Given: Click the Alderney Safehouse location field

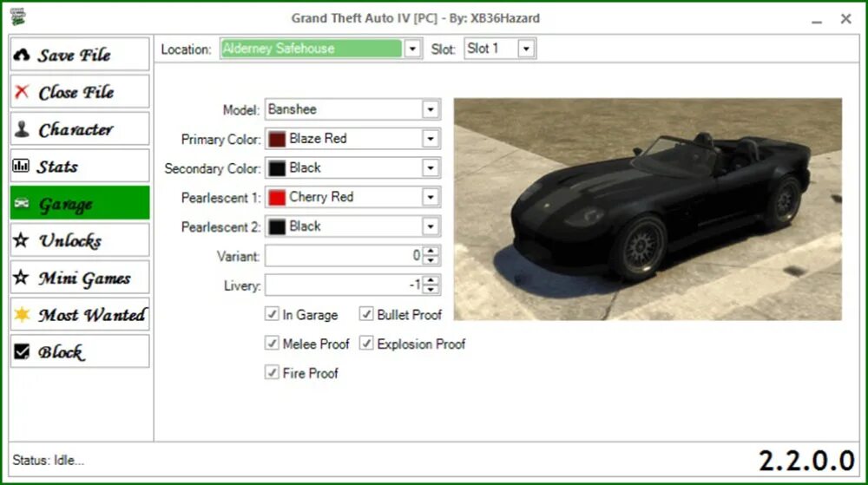Looking at the screenshot, I should pyautogui.click(x=311, y=49).
